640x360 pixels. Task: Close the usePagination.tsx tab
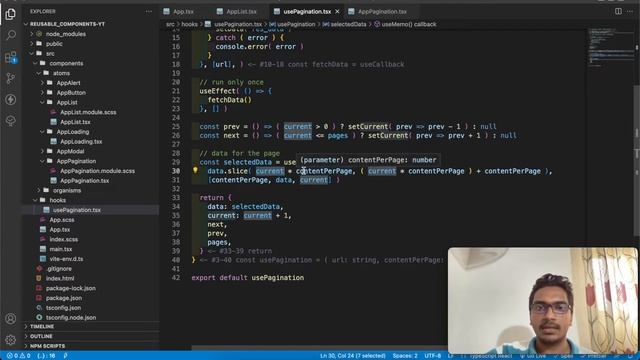tap(337, 11)
